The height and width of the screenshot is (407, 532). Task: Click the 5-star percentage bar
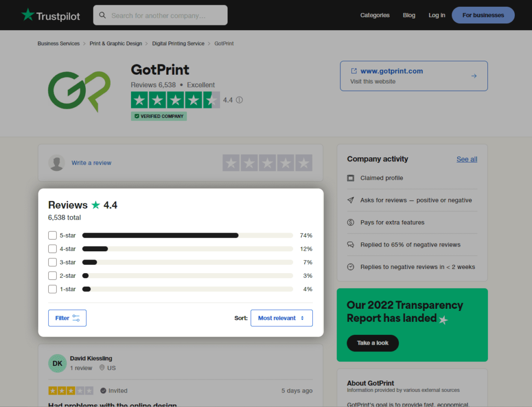(187, 235)
